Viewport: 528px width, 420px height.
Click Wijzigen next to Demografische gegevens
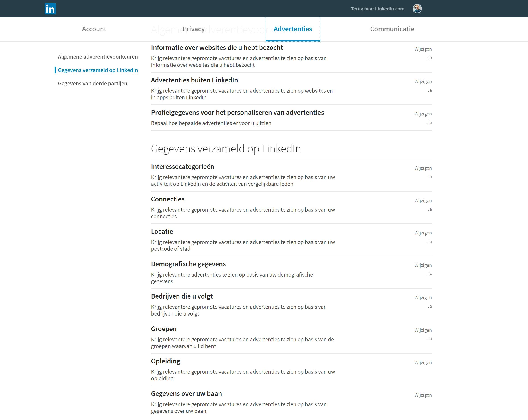tap(423, 265)
